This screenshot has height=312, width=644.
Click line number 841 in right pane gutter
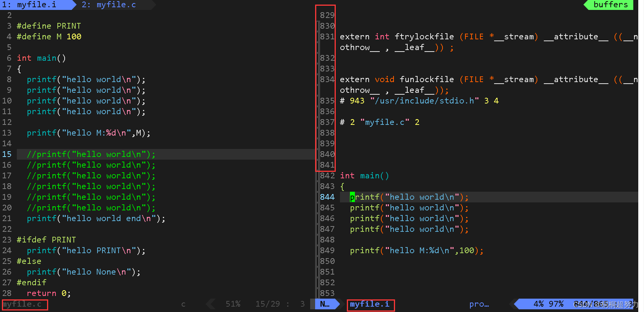click(x=327, y=165)
